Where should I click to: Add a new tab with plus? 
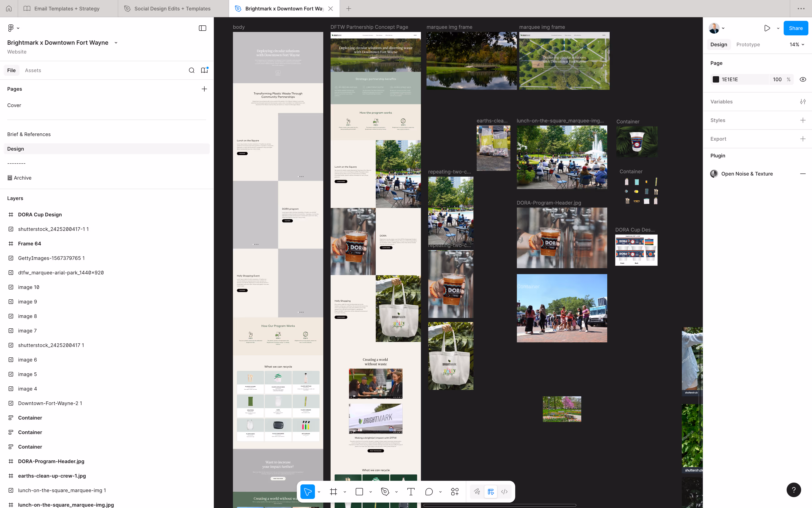349,9
